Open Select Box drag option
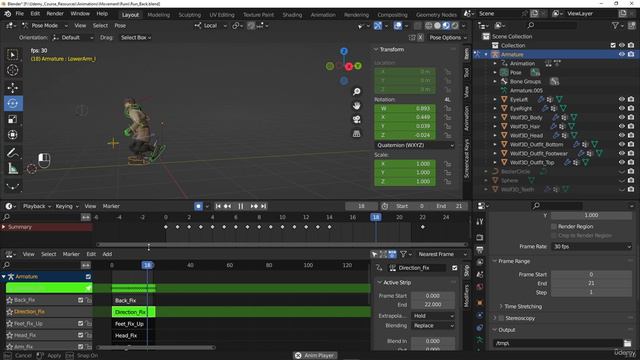 tap(136, 38)
